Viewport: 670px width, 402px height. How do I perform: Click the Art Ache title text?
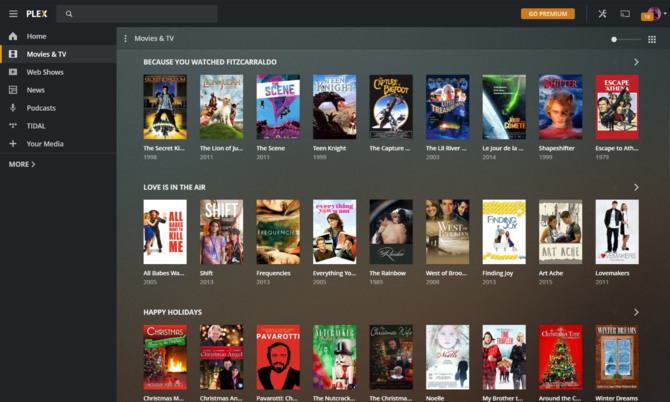[x=551, y=273]
